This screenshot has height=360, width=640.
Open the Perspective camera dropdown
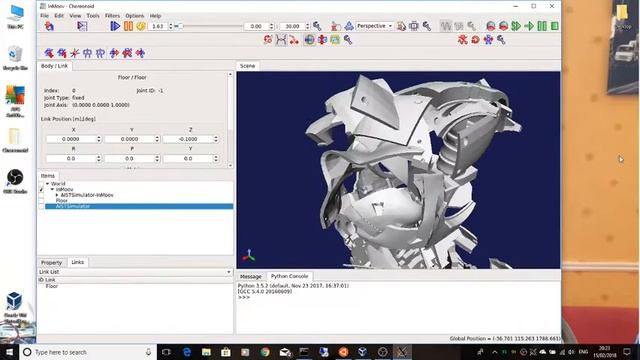click(375, 26)
